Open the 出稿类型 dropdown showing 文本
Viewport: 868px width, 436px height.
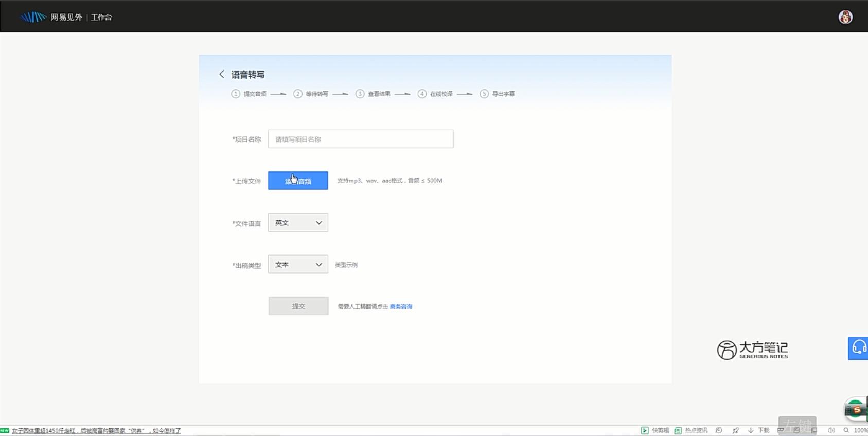(298, 264)
